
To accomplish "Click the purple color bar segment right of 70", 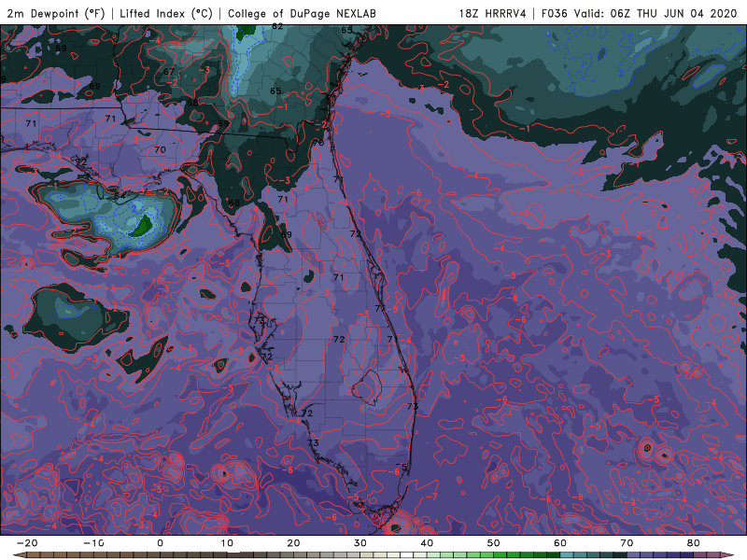I will pyautogui.click(x=634, y=555).
